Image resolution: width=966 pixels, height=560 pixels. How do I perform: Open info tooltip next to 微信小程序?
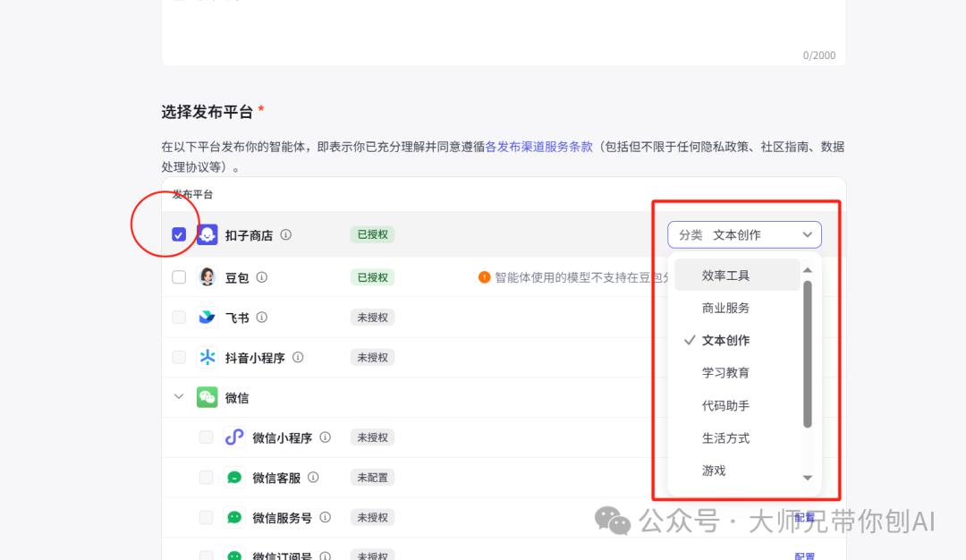(x=326, y=437)
